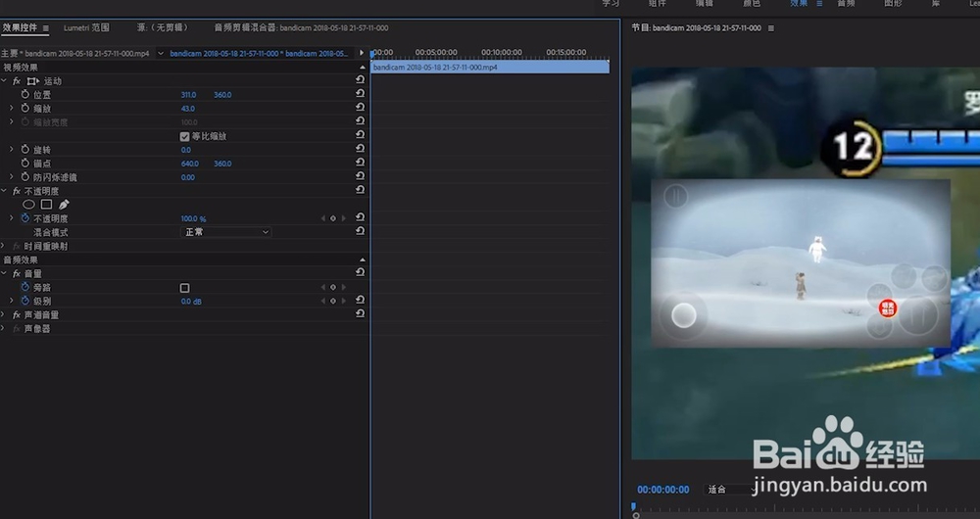The height and width of the screenshot is (519, 980).
Task: Enable the 旁路 bypass checkbox
Action: (184, 288)
